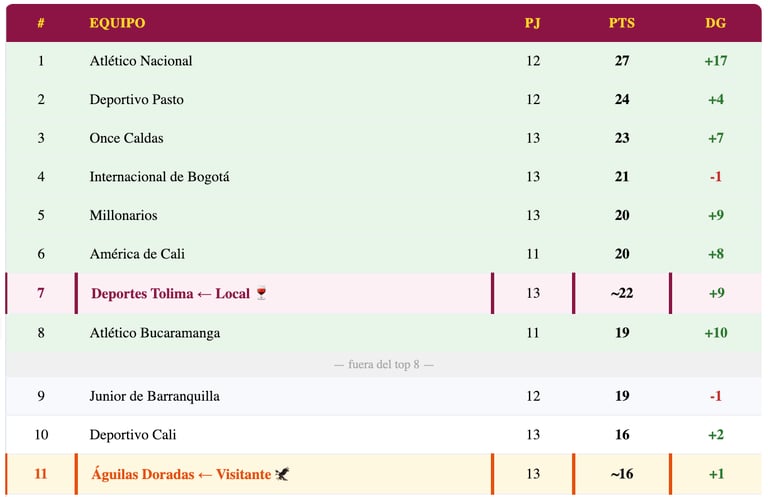The height and width of the screenshot is (497, 768).
Task: Click the wine glass icon beside Deportes Tolima
Action: (x=262, y=294)
